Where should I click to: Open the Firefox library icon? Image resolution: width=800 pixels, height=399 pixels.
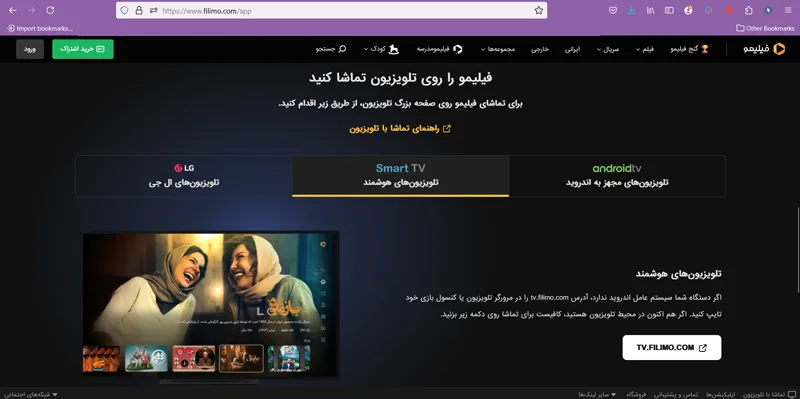pos(651,10)
